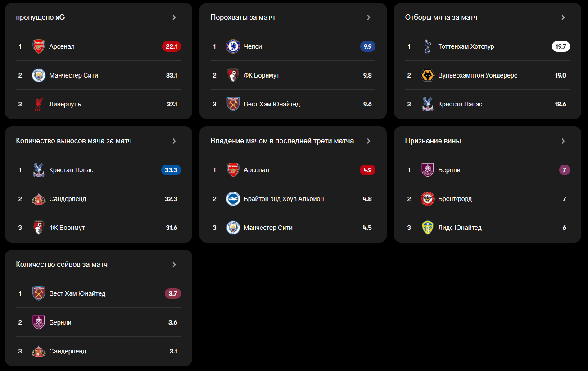588x371 pixels.
Task: Open the Манчестер Сити link in xG card
Action: point(74,75)
